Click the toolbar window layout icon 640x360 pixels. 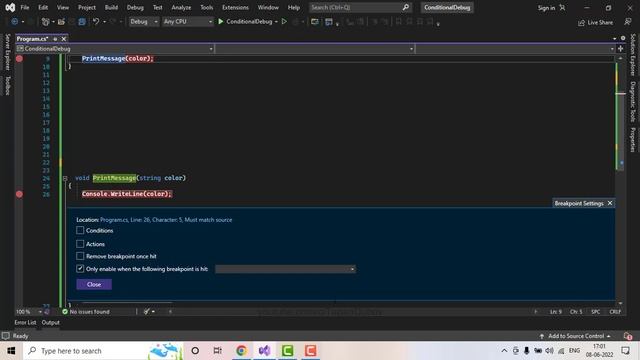[329, 22]
